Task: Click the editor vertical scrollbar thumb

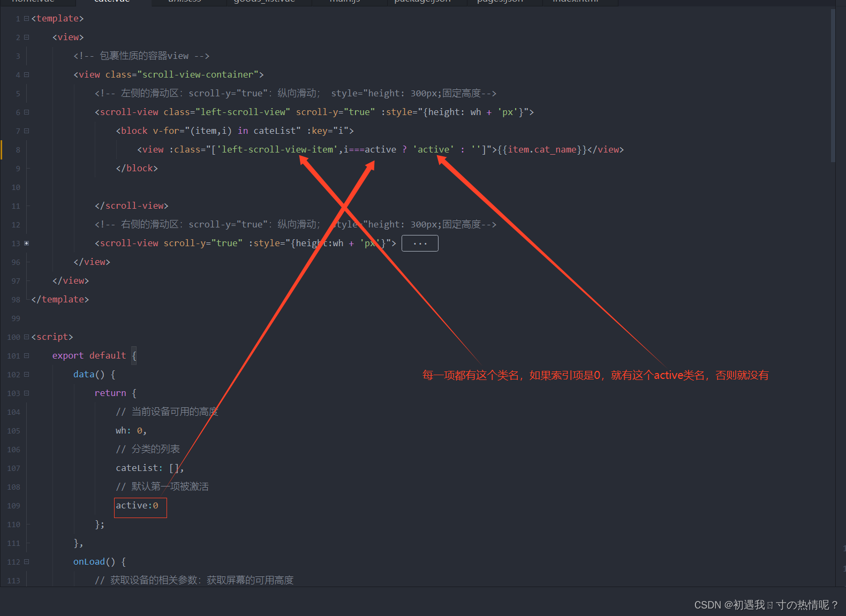Action: pyautogui.click(x=833, y=86)
